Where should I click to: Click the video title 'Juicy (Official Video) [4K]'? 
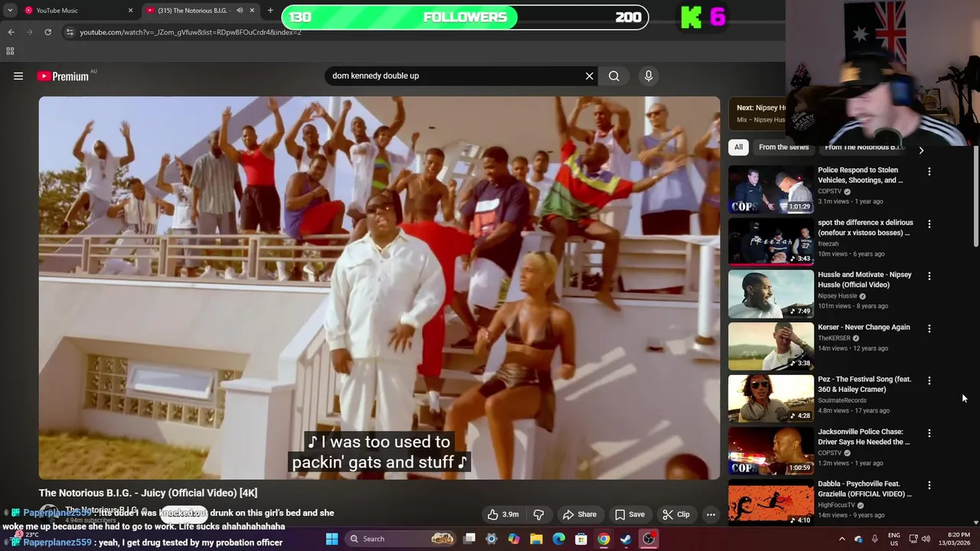point(148,493)
